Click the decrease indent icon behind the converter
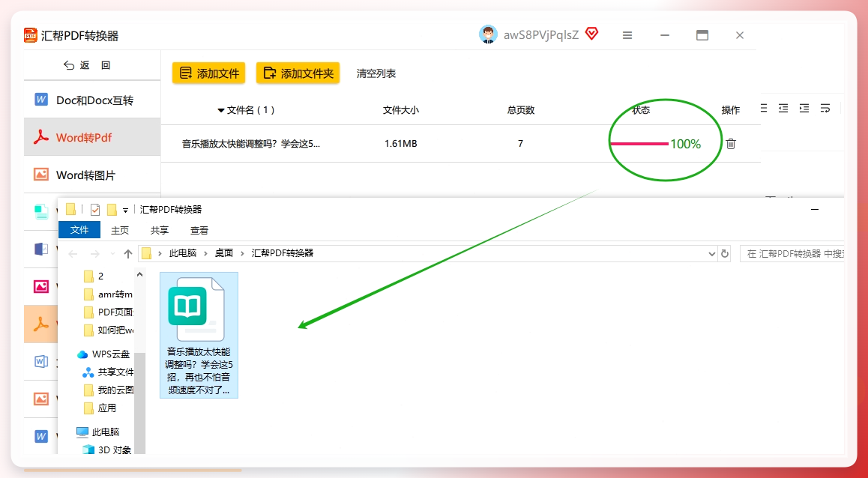The width and height of the screenshot is (868, 478). click(x=783, y=109)
